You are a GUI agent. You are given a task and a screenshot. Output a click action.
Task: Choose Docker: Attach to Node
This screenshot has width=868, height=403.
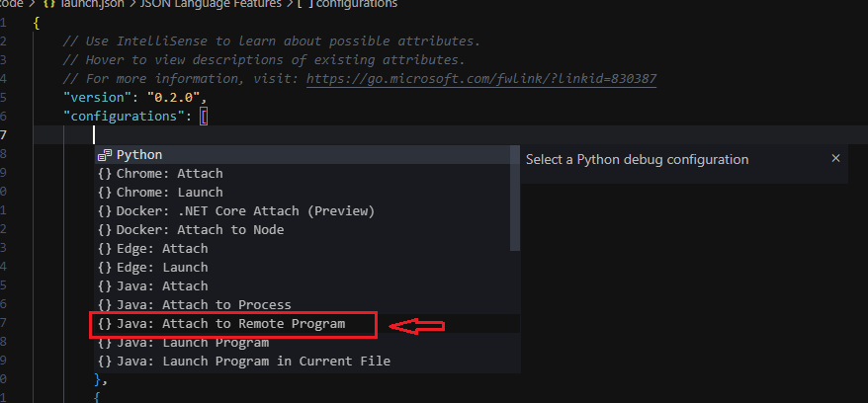click(x=200, y=230)
